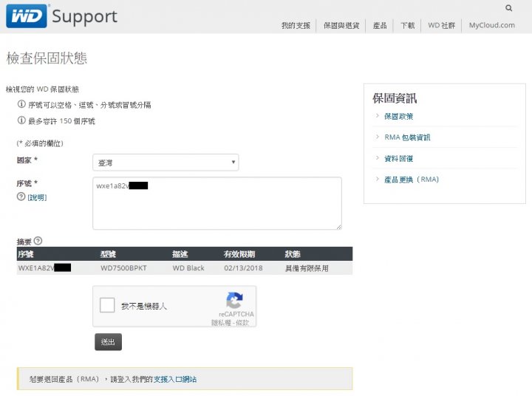Grab the textarea resize handle corner

(x=339, y=227)
